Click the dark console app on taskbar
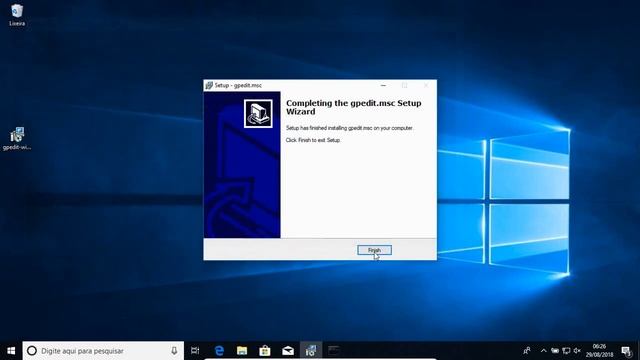This screenshot has height=360, width=640. (334, 351)
